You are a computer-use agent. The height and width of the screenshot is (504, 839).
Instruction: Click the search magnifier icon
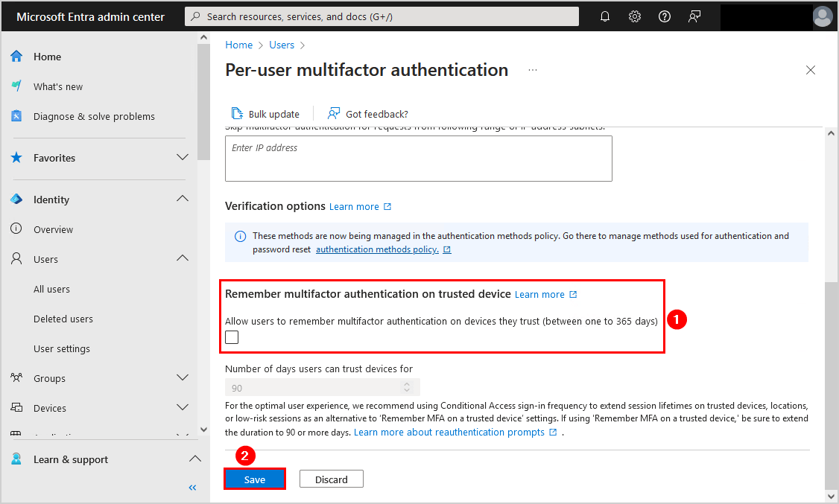coord(196,16)
